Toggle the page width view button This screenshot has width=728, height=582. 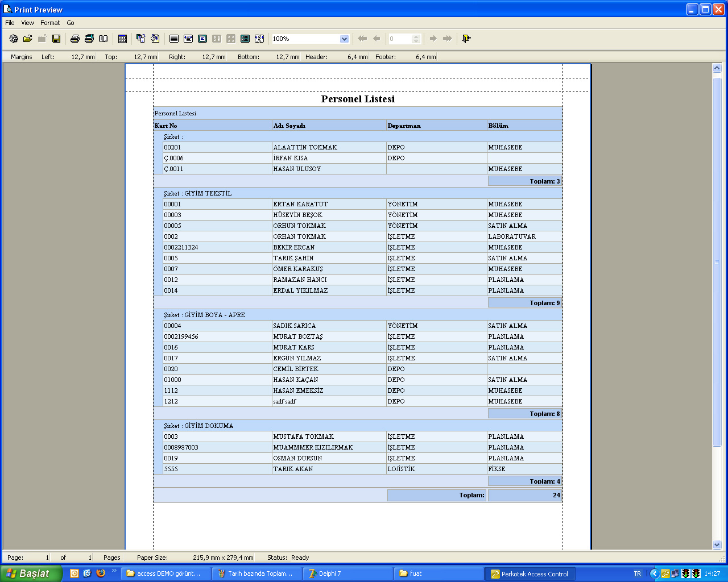point(188,39)
